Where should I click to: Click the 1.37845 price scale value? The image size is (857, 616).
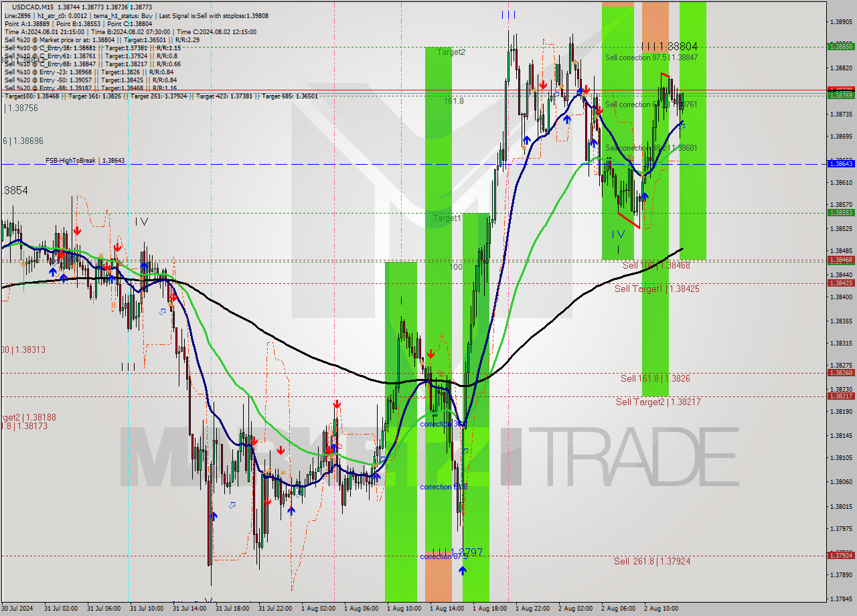click(x=841, y=599)
